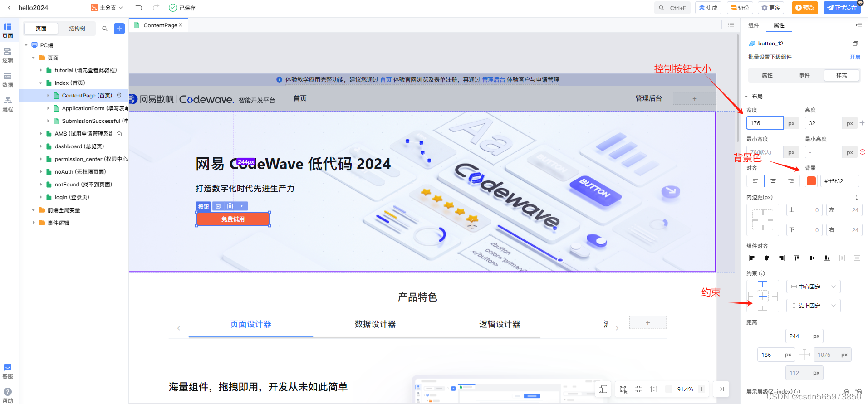This screenshot has width=868, height=404.
Task: Add a new page with plus button
Action: [119, 29]
